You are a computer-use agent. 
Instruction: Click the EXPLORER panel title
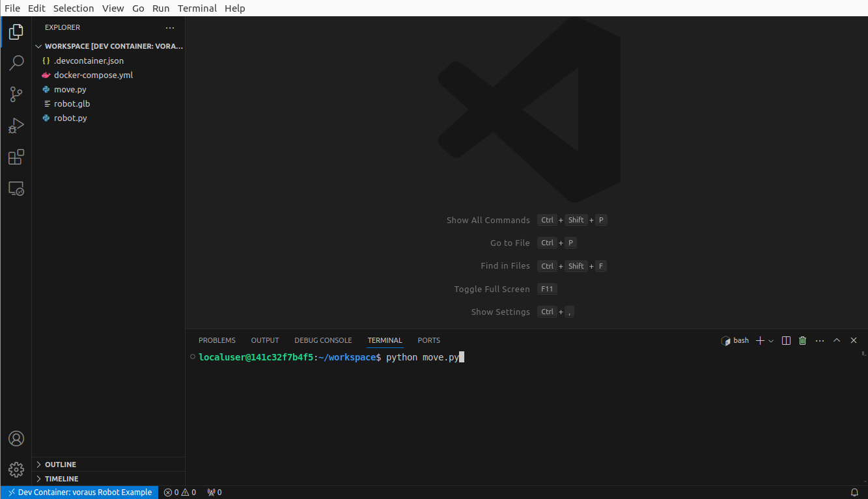63,27
